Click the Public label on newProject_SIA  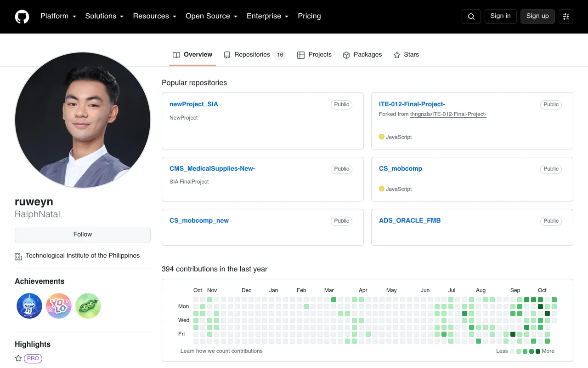pyautogui.click(x=341, y=104)
